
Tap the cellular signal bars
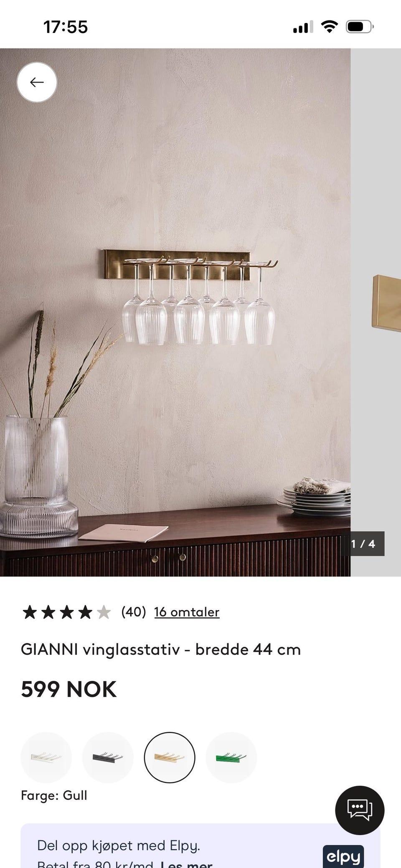pyautogui.click(x=303, y=28)
